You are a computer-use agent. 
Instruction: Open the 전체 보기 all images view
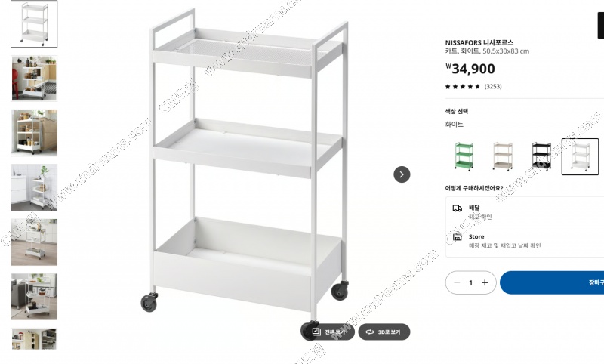328,332
